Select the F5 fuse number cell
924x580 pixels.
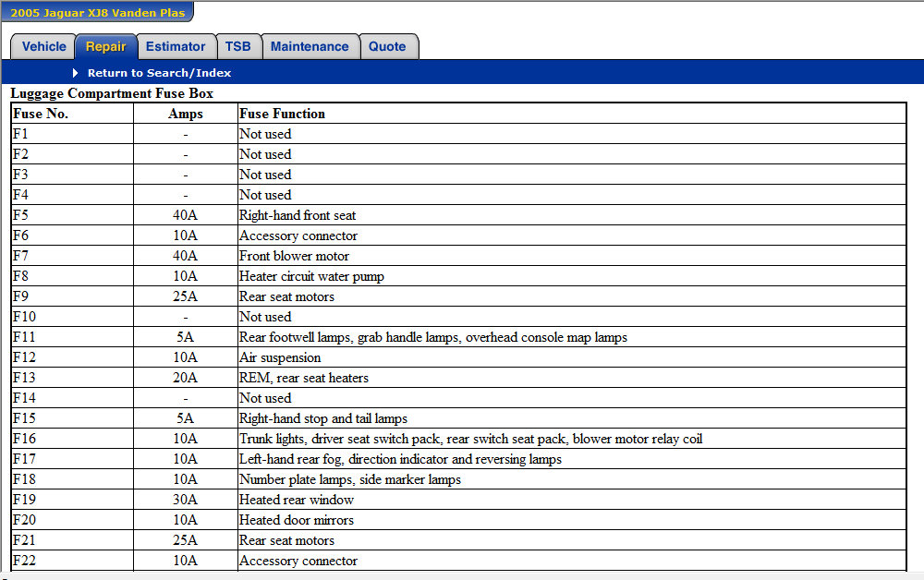pos(21,215)
